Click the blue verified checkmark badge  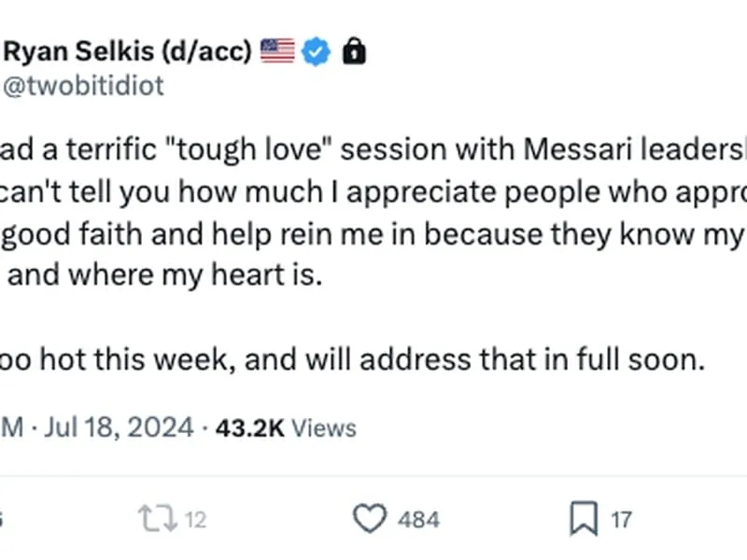(317, 51)
